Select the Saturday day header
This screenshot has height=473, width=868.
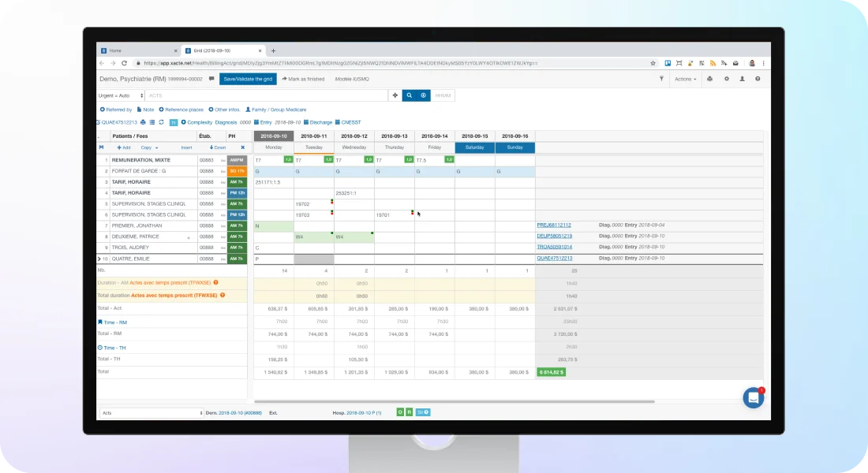coord(475,147)
